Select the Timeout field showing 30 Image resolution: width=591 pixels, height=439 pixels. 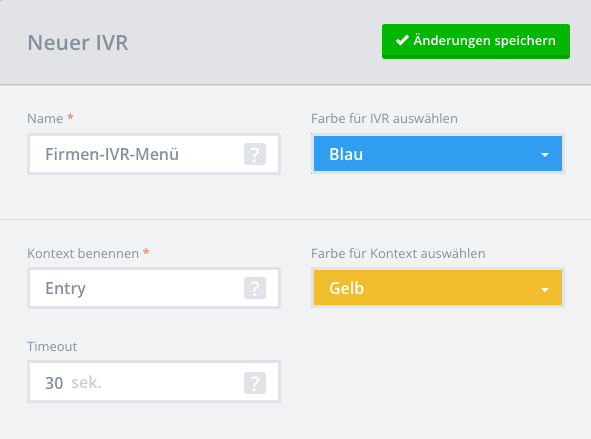154,382
